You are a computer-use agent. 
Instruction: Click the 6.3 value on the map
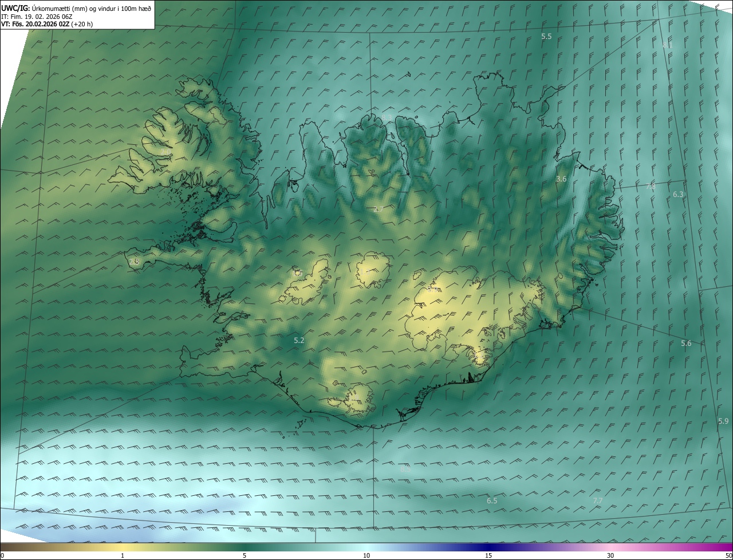[678, 194]
